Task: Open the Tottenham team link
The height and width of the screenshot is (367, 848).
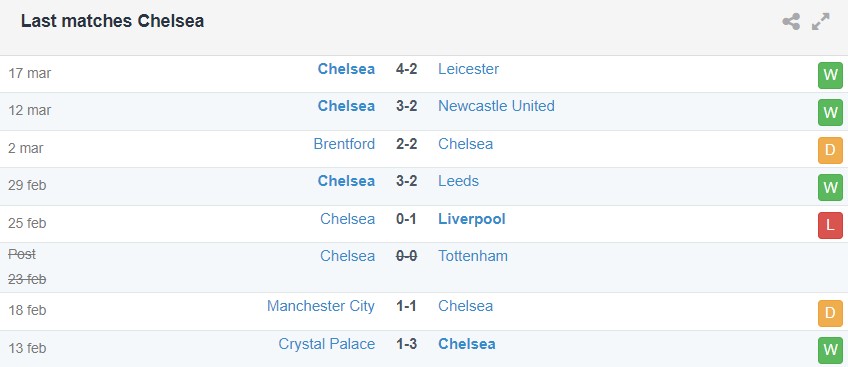Action: pos(473,256)
